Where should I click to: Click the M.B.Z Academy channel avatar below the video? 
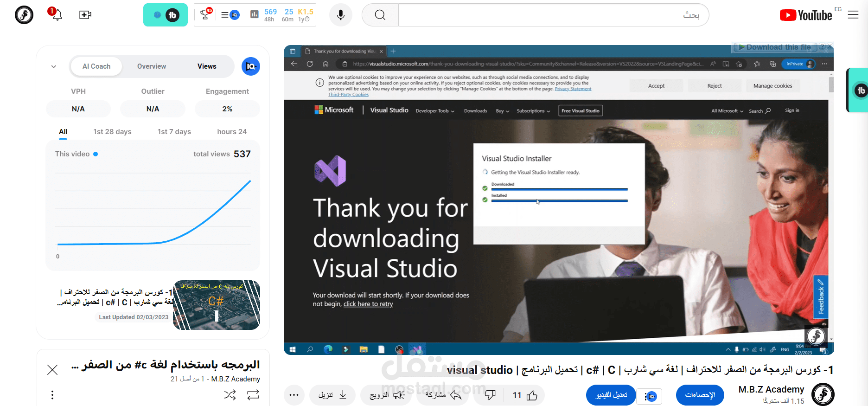click(823, 394)
